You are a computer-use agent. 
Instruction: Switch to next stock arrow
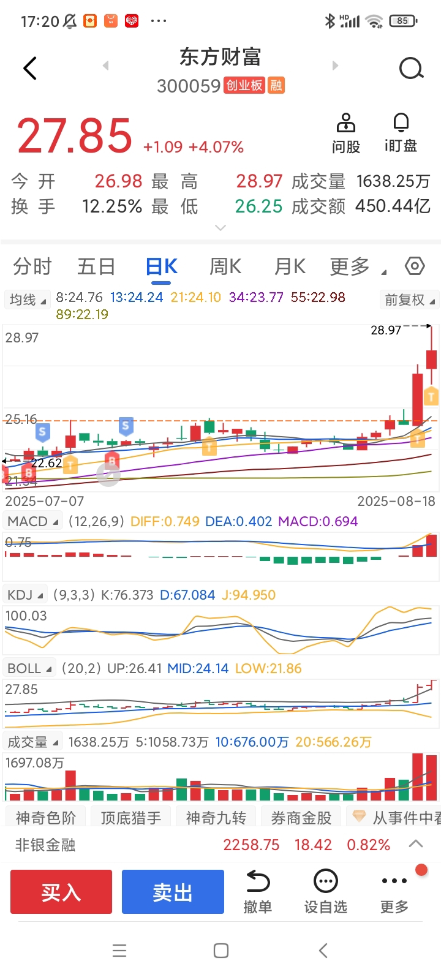coord(335,66)
